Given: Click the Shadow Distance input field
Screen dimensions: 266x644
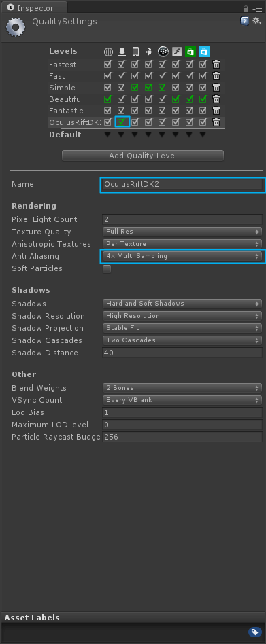Looking at the screenshot, I should (182, 353).
